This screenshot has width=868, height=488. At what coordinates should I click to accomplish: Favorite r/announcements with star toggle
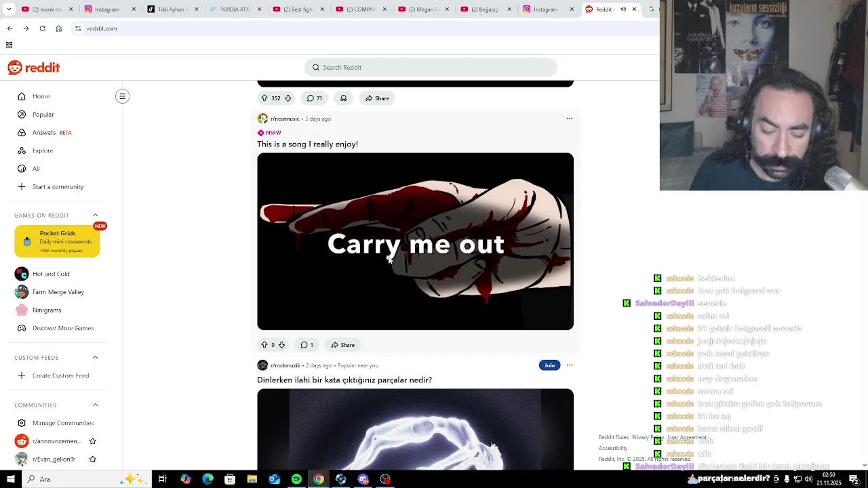coord(93,441)
